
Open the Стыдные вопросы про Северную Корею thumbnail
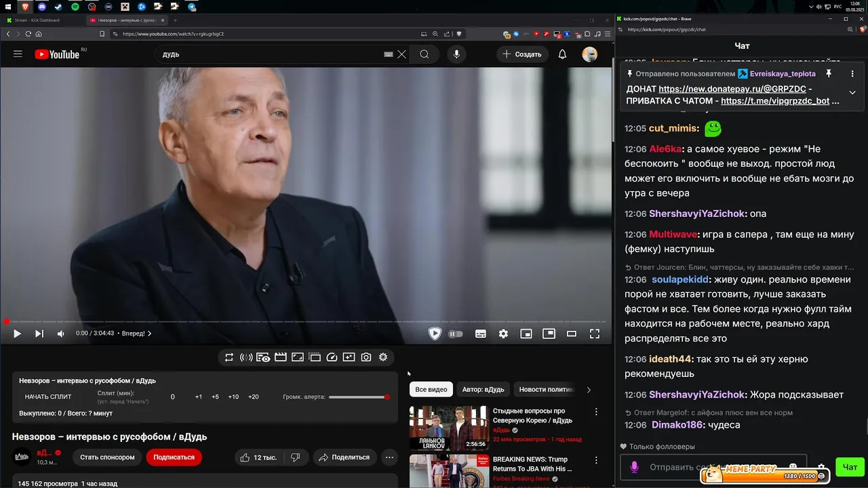pyautogui.click(x=449, y=428)
